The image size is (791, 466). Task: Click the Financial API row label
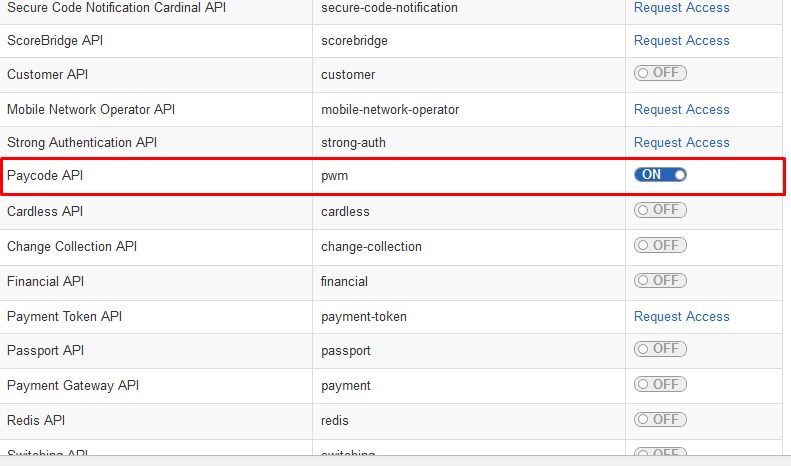45,281
